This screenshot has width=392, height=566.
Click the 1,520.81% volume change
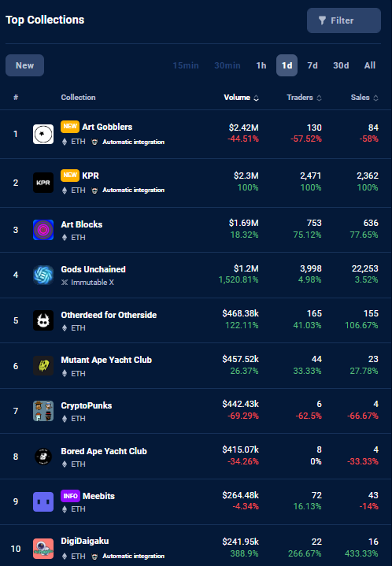[x=239, y=279]
